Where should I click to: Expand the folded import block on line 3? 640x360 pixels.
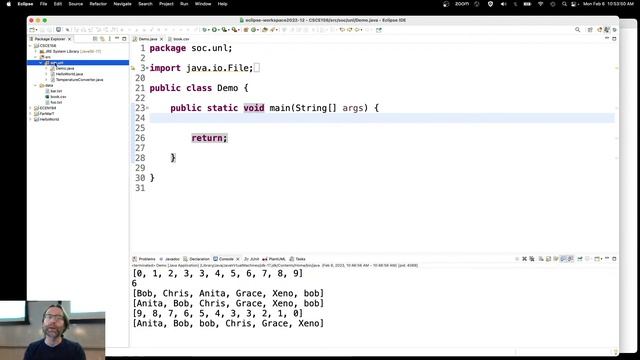[147, 68]
